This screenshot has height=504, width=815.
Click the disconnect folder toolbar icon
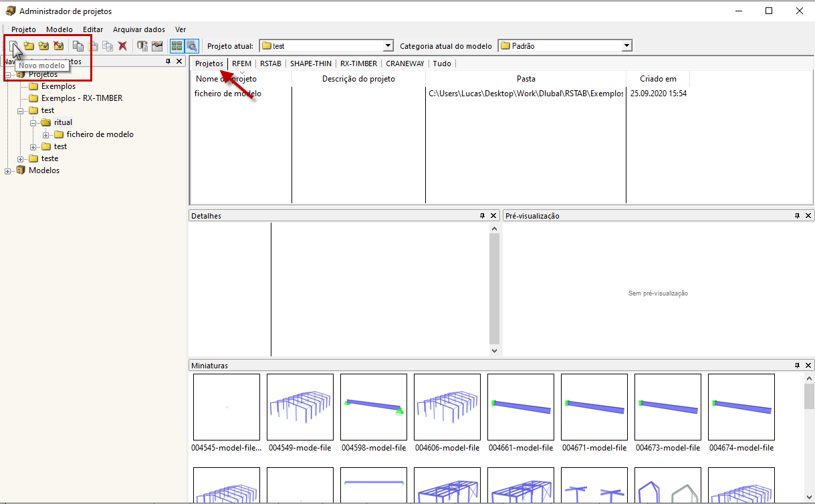tap(58, 46)
